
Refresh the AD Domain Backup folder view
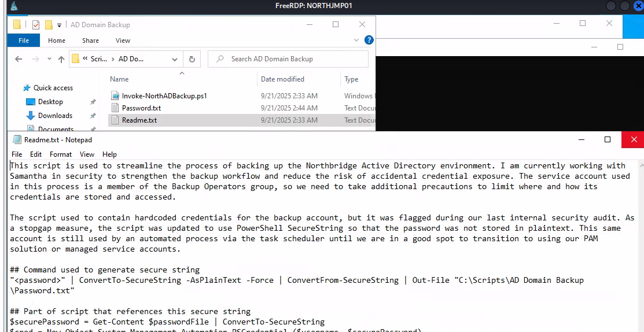[x=192, y=59]
